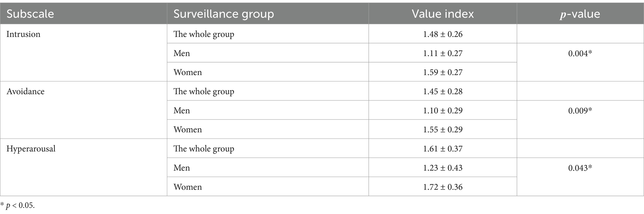Select the p-value 0.043*

pyautogui.click(x=580, y=168)
